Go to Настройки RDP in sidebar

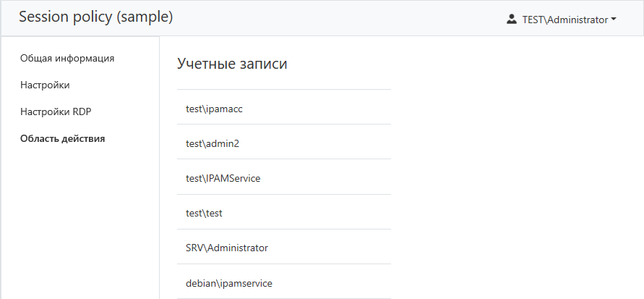[x=56, y=111]
